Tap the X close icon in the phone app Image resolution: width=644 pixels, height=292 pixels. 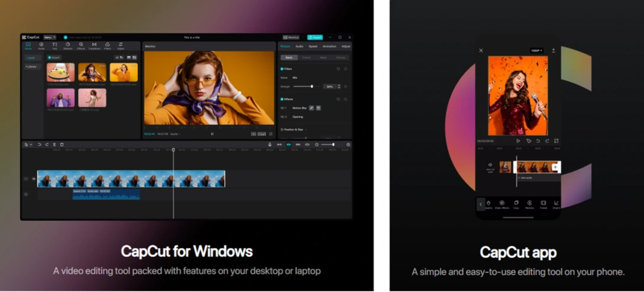481,50
